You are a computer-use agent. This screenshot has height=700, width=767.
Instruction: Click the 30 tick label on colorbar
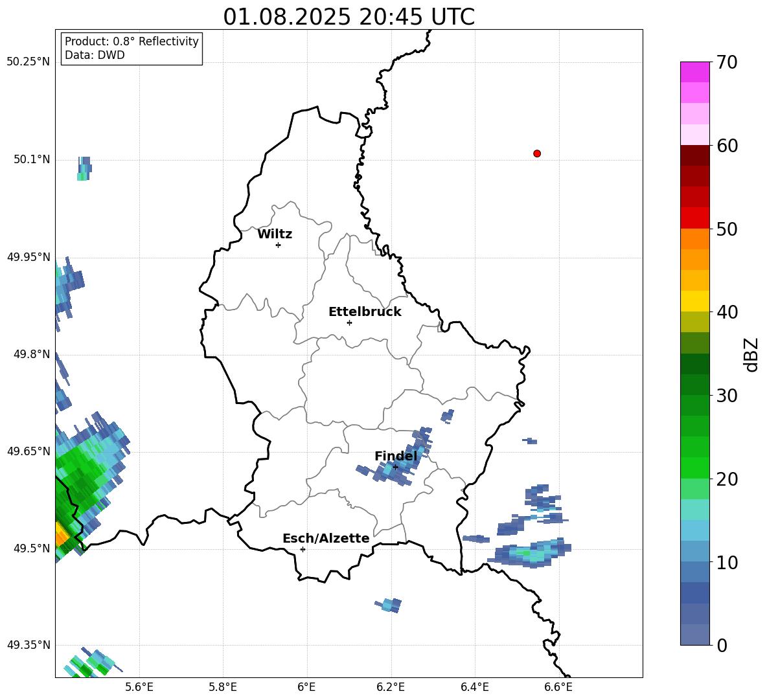726,396
